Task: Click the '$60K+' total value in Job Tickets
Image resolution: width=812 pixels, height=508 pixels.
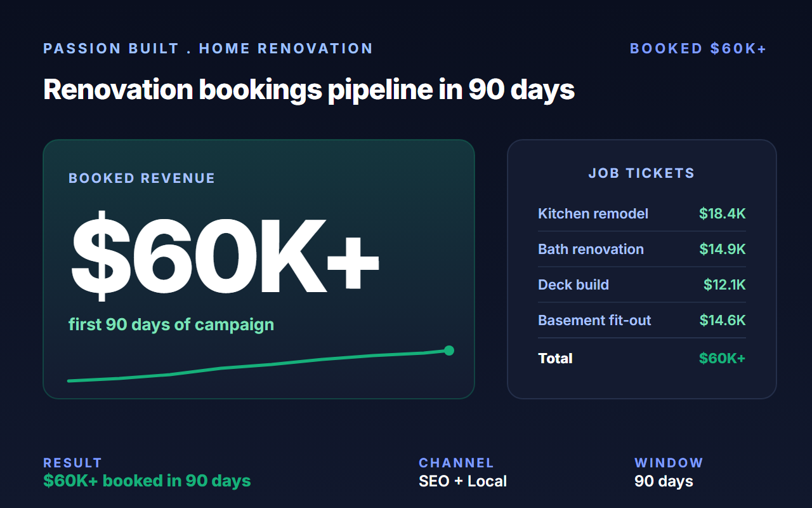Action: point(723,359)
